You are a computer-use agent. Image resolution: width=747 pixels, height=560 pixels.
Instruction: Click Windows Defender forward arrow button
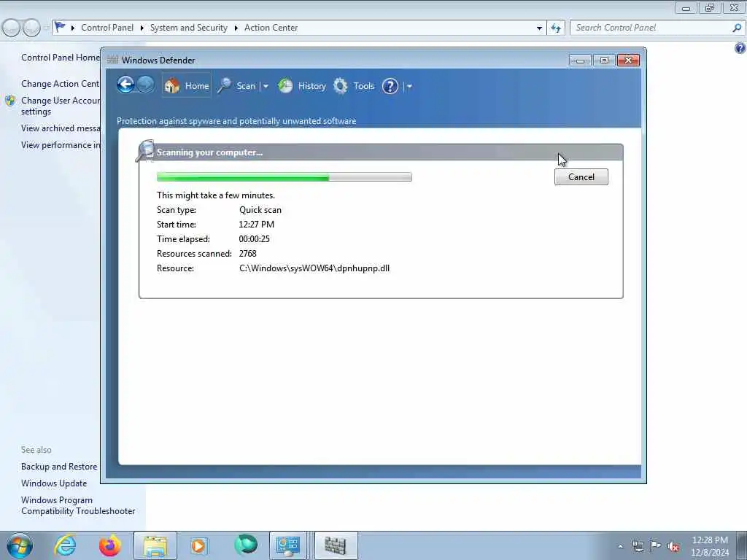click(x=146, y=85)
